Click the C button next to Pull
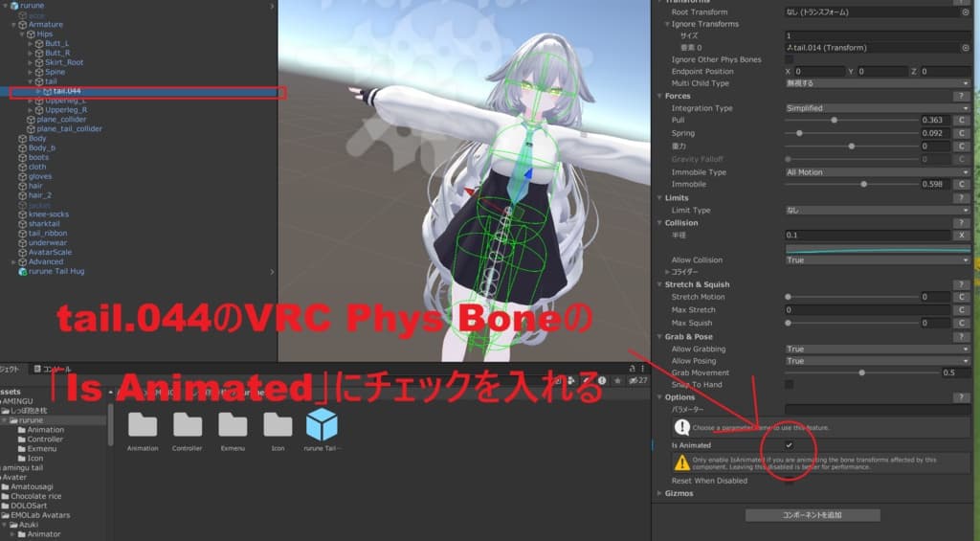 coord(961,120)
